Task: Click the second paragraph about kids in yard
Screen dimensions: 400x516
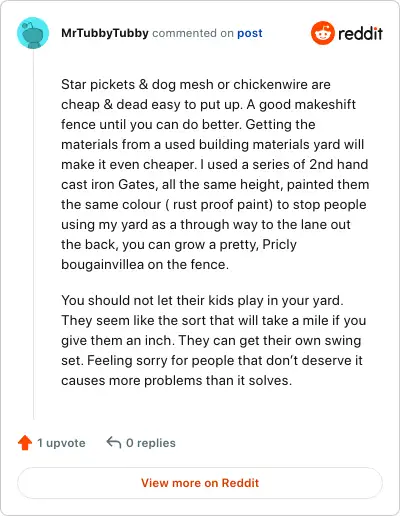Action: 214,340
